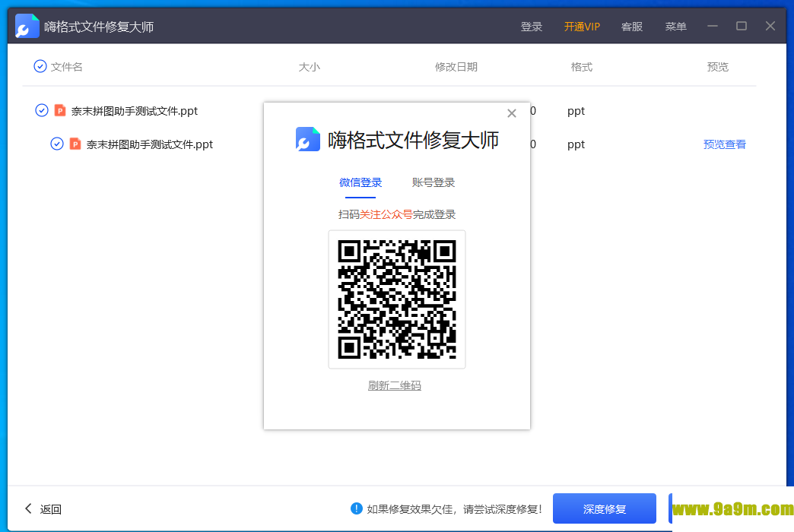Maximize the repair app window
The image size is (794, 532).
[742, 26]
